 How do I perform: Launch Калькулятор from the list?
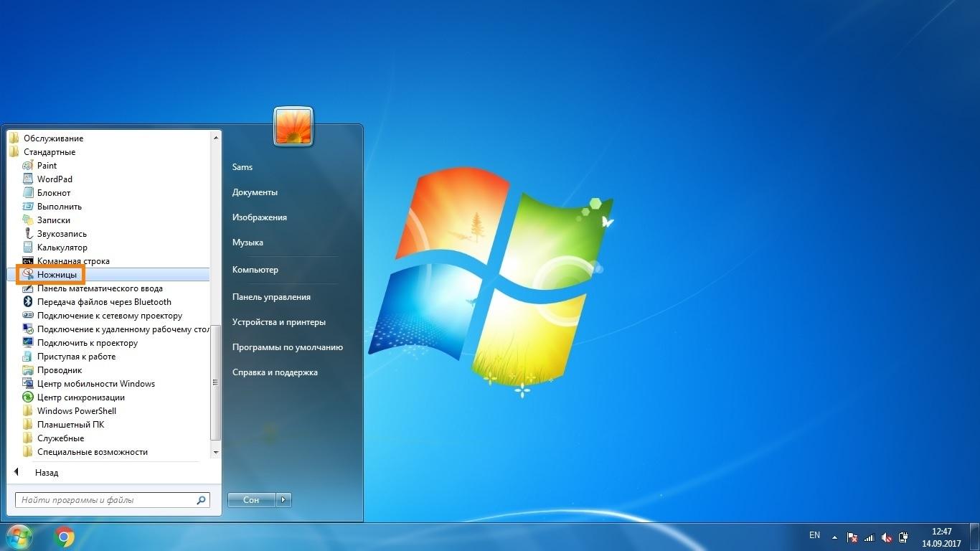click(x=62, y=248)
